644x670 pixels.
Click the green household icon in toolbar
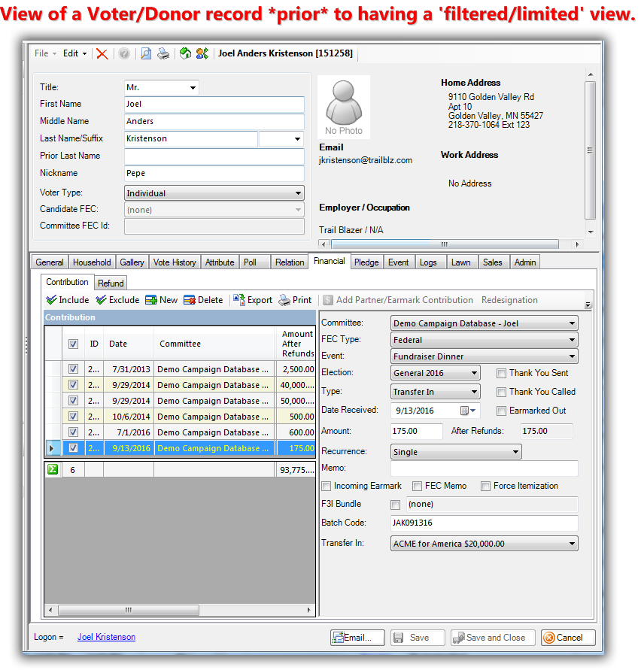tap(185, 53)
